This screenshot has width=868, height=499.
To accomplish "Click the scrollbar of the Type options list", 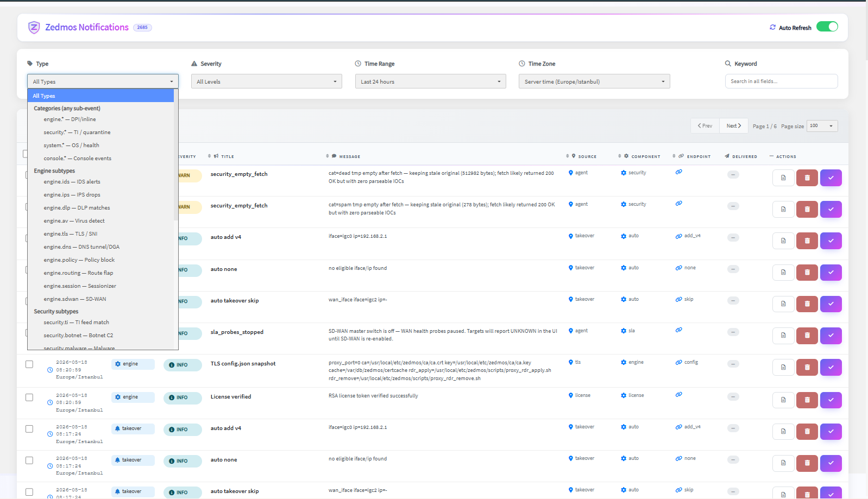I will pos(176,155).
